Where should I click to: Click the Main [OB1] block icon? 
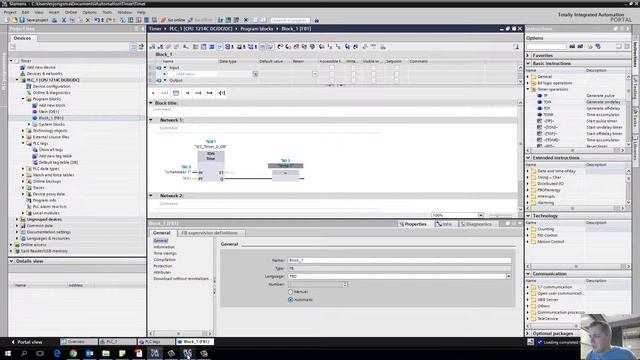pyautogui.click(x=35, y=111)
